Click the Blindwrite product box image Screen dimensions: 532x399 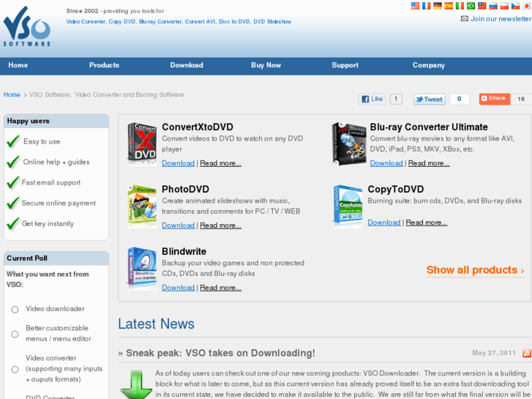142,269
